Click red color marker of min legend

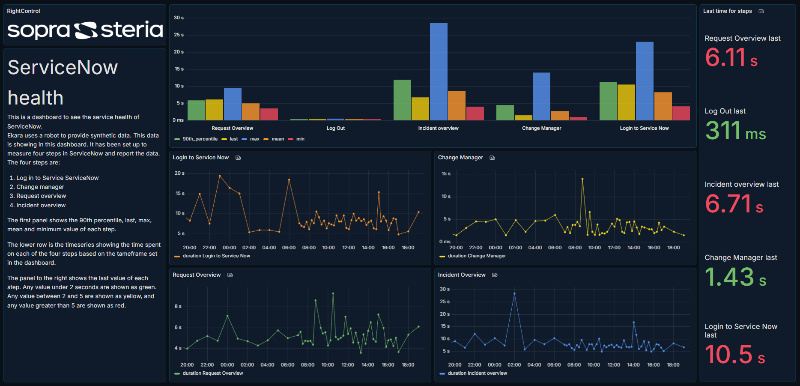click(x=292, y=139)
